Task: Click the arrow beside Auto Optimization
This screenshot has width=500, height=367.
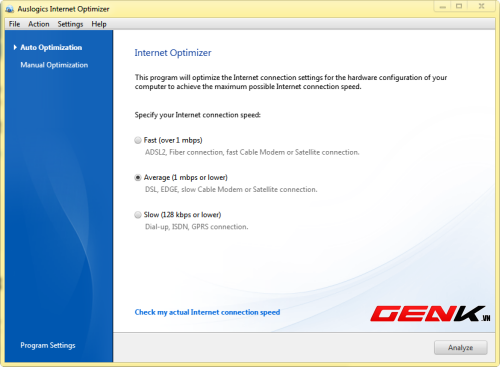Action: click(15, 47)
